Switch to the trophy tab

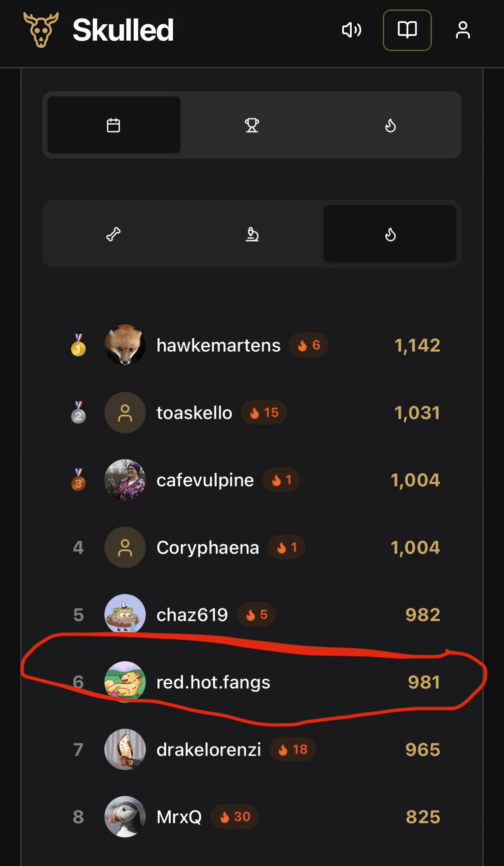click(x=252, y=125)
